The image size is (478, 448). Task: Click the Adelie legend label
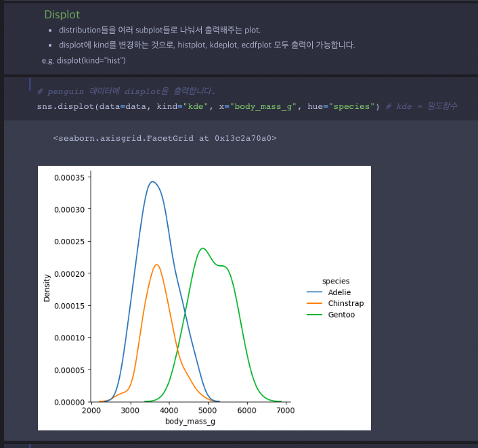point(339,292)
